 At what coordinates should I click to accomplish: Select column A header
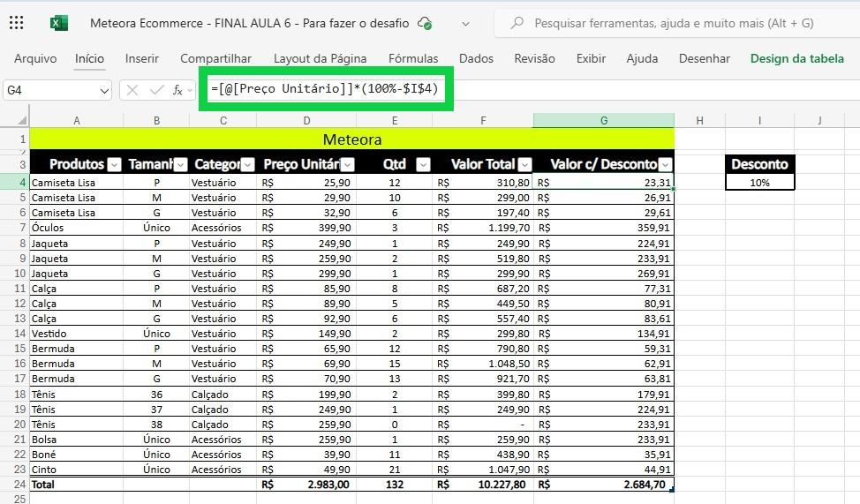[76, 120]
